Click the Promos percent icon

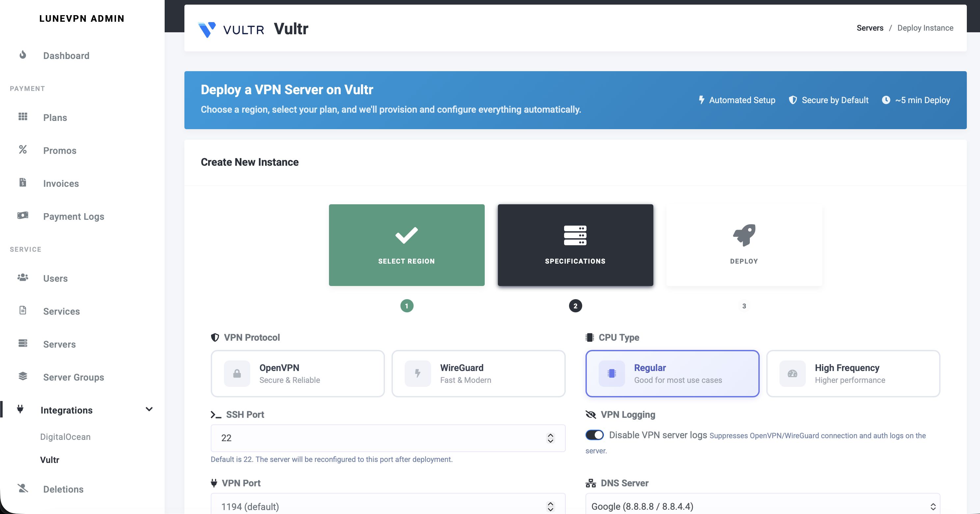click(x=23, y=150)
